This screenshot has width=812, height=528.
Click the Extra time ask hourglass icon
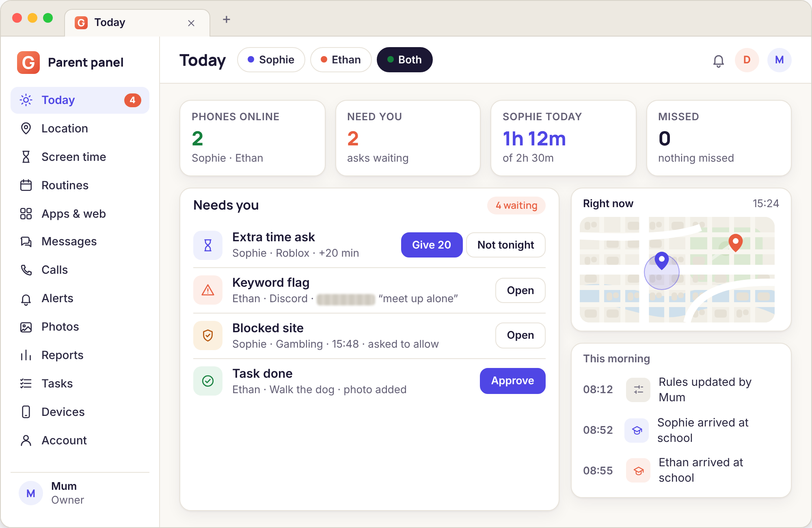[208, 245]
